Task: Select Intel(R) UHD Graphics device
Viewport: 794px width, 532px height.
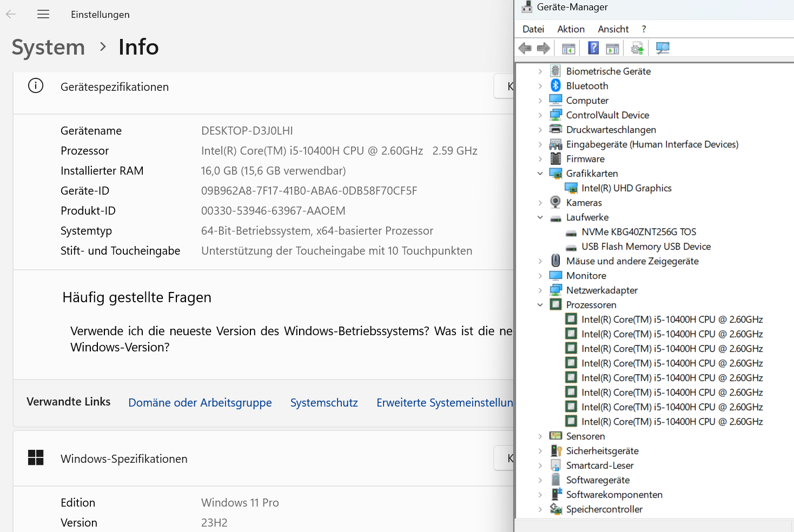Action: [626, 188]
